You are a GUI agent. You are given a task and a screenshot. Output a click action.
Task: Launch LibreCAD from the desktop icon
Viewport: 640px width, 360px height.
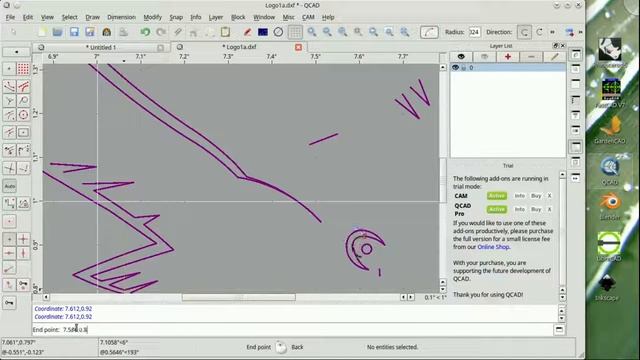pos(609,247)
